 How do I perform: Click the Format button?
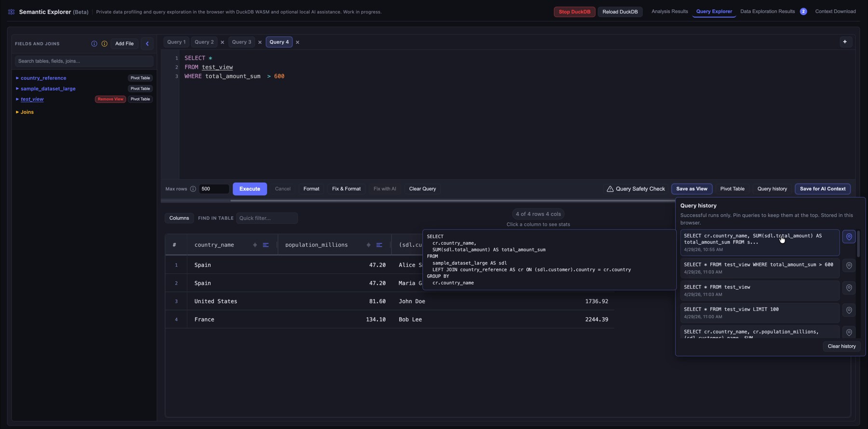pyautogui.click(x=311, y=189)
